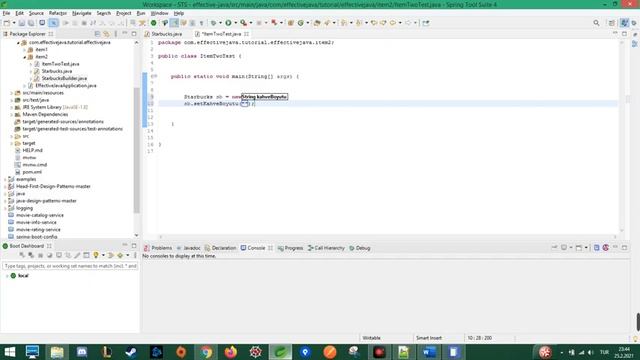Select EffectiveJavaApplication.java in Package Explorer
640x360 pixels.
point(66,86)
